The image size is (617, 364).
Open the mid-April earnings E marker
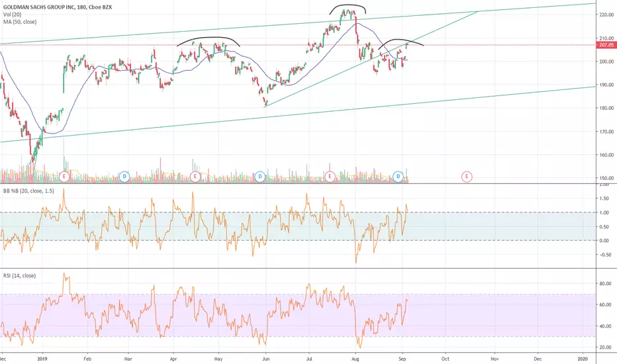(x=195, y=176)
